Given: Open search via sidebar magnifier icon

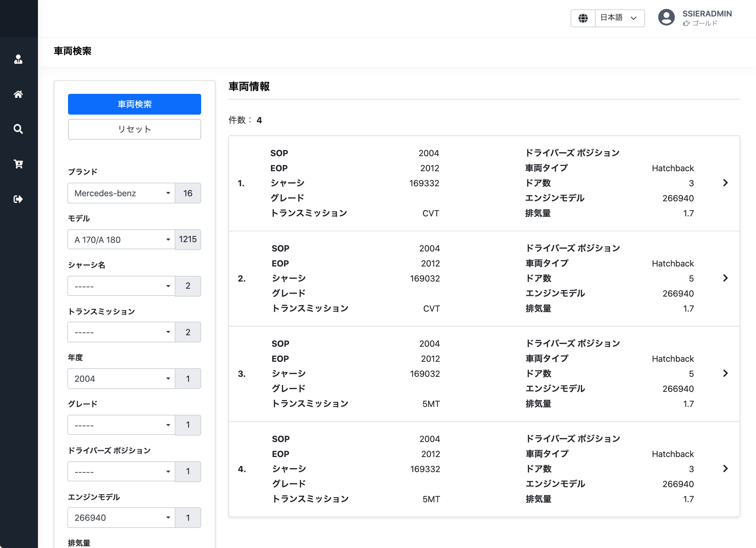Looking at the screenshot, I should click(x=18, y=129).
